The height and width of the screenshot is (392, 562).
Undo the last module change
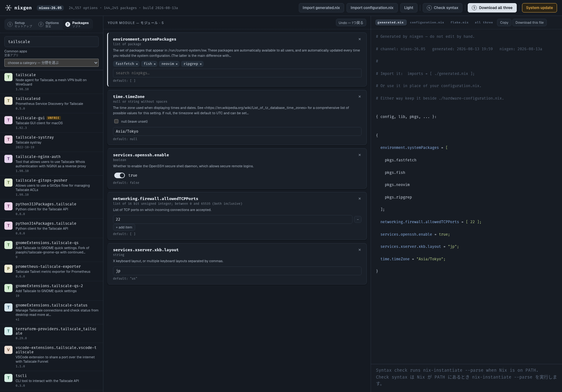pos(351,23)
